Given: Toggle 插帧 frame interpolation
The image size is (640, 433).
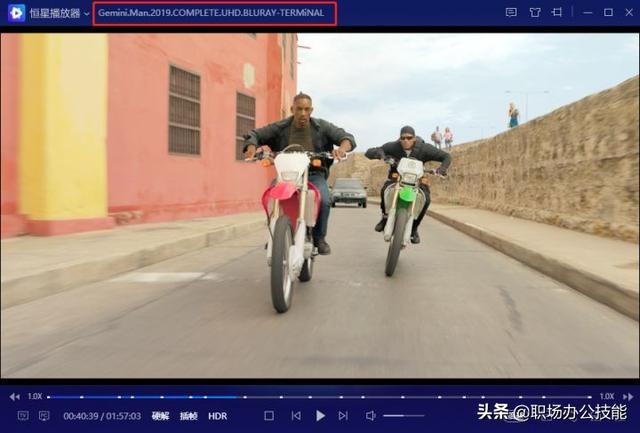Looking at the screenshot, I should 189,416.
